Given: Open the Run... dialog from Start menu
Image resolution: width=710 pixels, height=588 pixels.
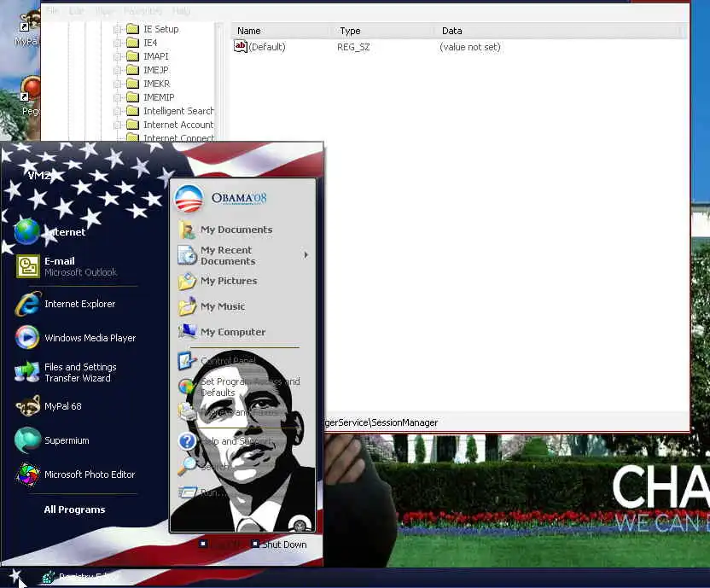Looking at the screenshot, I should [x=202, y=492].
